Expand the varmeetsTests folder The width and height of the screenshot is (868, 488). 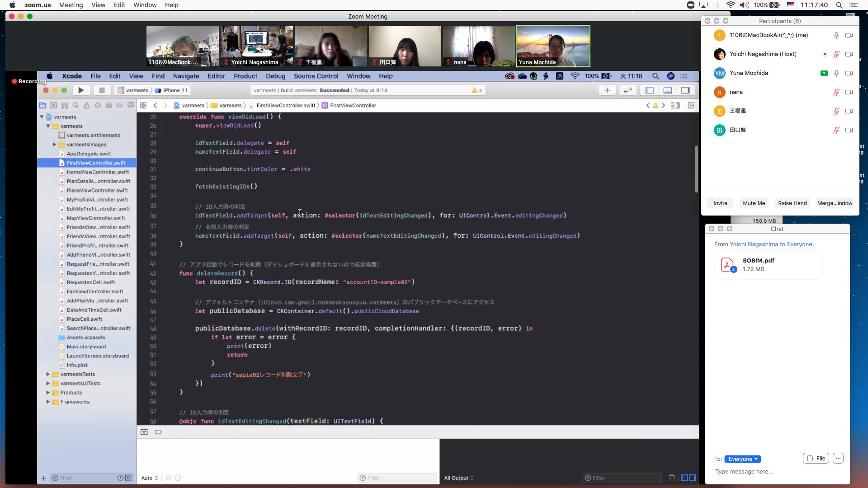pyautogui.click(x=48, y=374)
